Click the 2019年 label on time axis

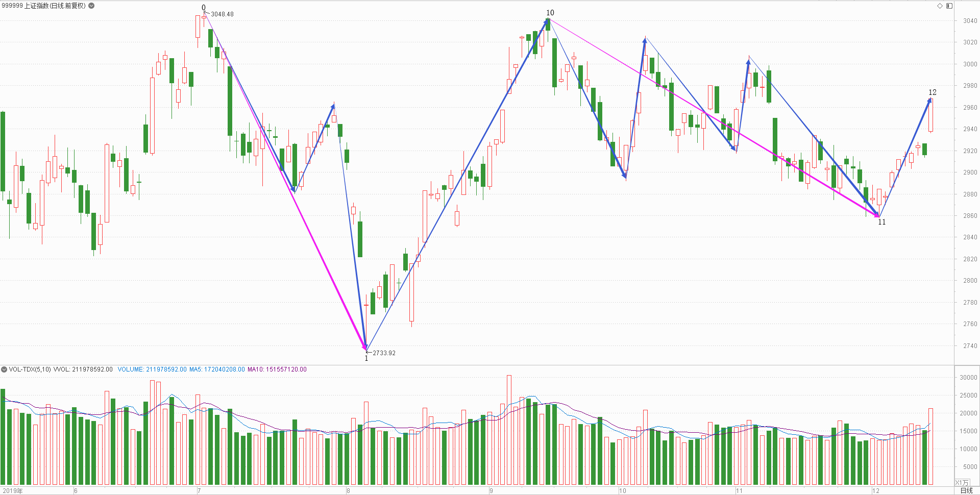coord(13,491)
